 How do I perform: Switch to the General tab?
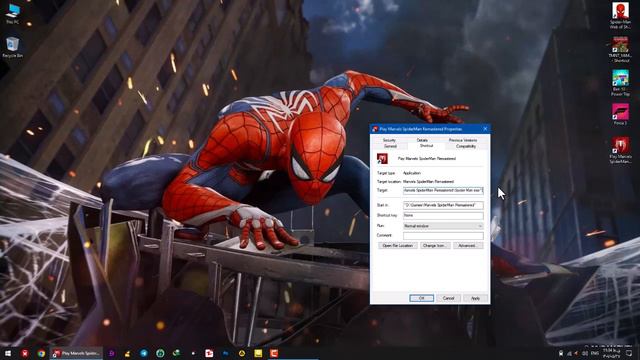390,146
